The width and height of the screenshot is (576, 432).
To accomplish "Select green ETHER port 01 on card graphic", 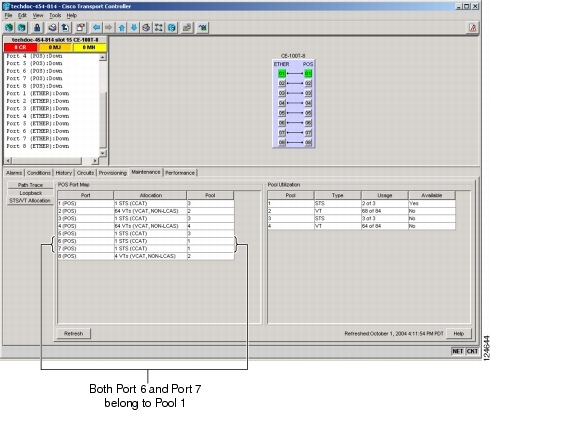I will click(282, 73).
